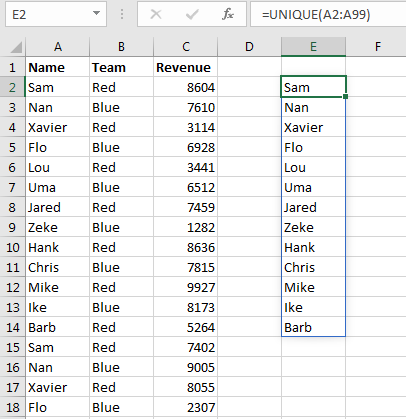Select column C header
The height and width of the screenshot is (419, 406).
[186, 47]
